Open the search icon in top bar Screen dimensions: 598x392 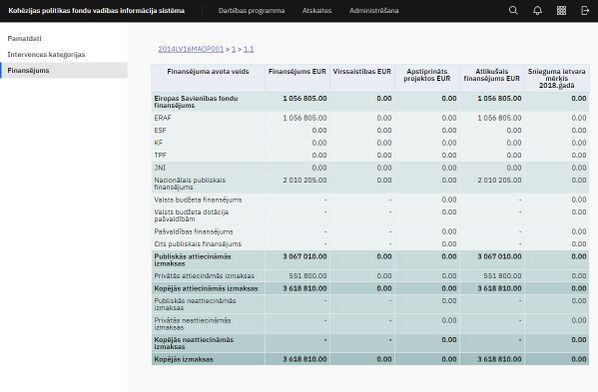pyautogui.click(x=513, y=10)
